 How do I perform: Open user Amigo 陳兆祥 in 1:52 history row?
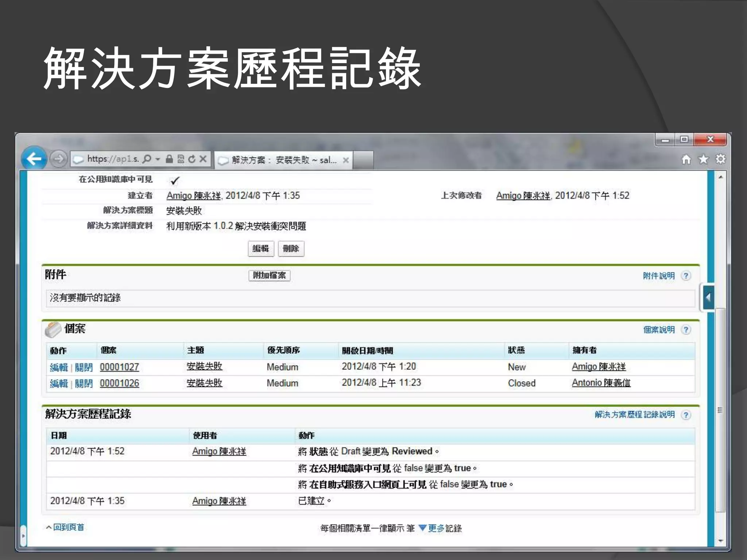click(x=219, y=452)
